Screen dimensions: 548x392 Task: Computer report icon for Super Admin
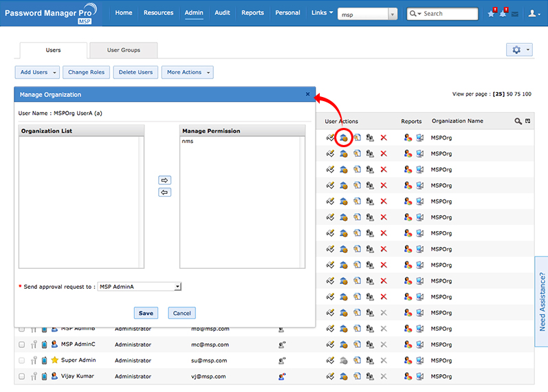click(419, 360)
